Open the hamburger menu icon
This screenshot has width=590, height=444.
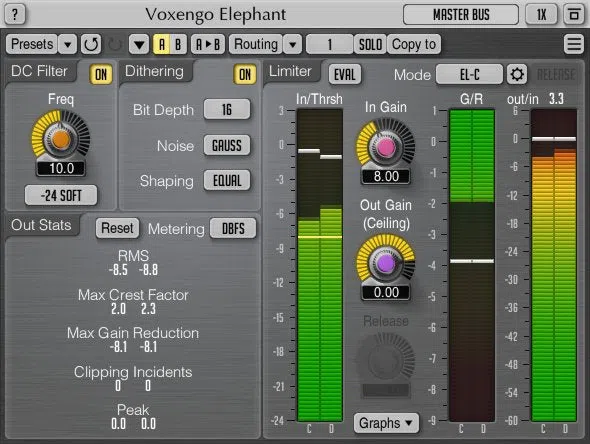pyautogui.click(x=574, y=44)
